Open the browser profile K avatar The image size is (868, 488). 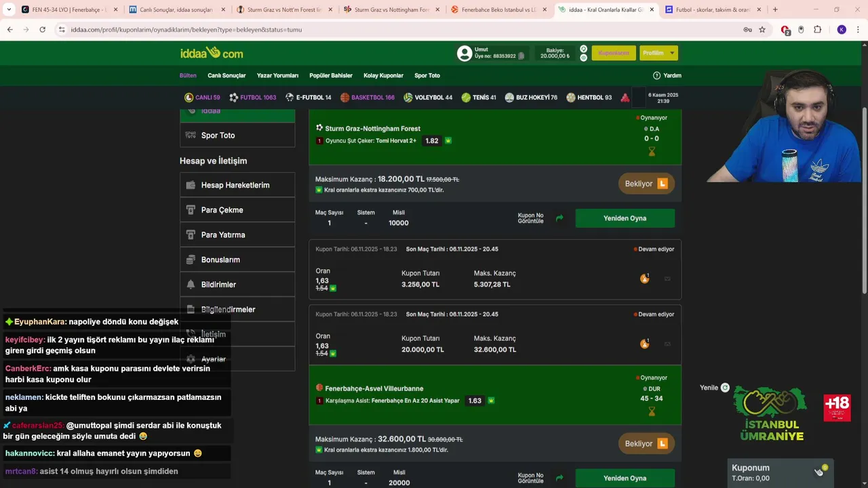[842, 30]
